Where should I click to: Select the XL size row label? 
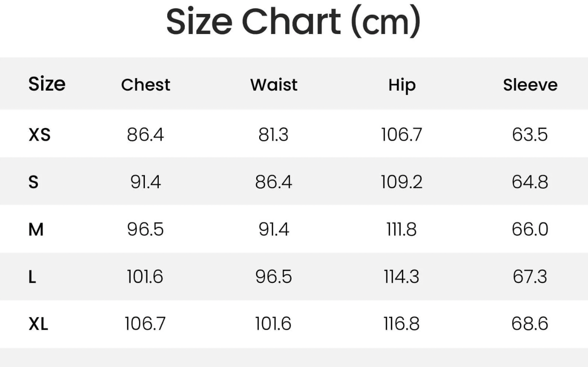click(x=38, y=324)
